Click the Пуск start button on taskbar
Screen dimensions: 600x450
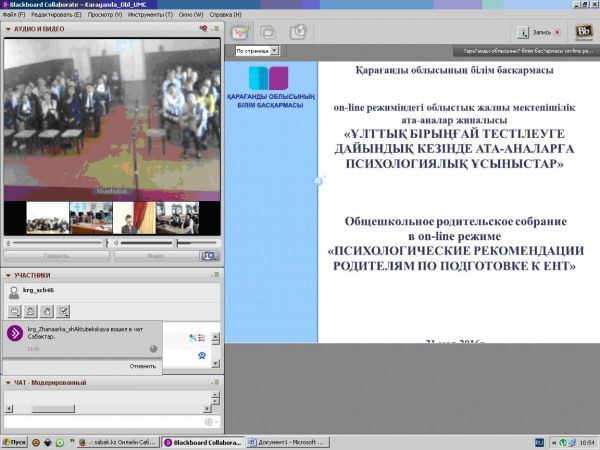14,441
